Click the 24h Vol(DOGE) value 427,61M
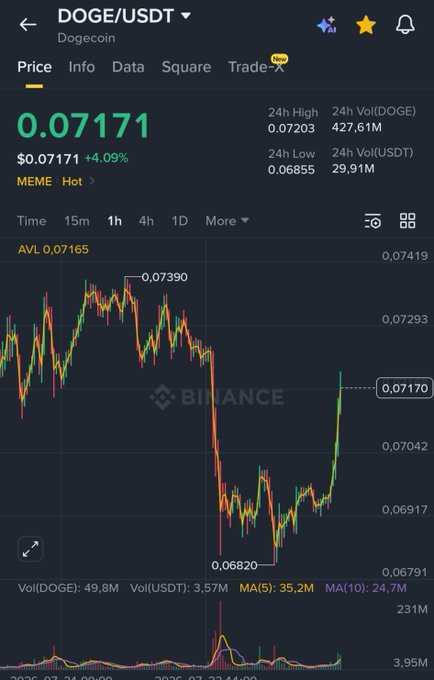Screen dimensions: 434x680 356,128
